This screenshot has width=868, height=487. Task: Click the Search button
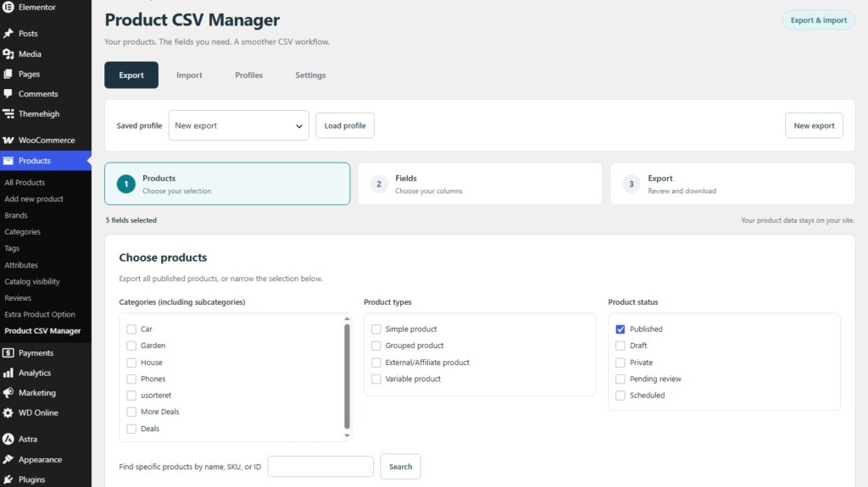coord(400,467)
